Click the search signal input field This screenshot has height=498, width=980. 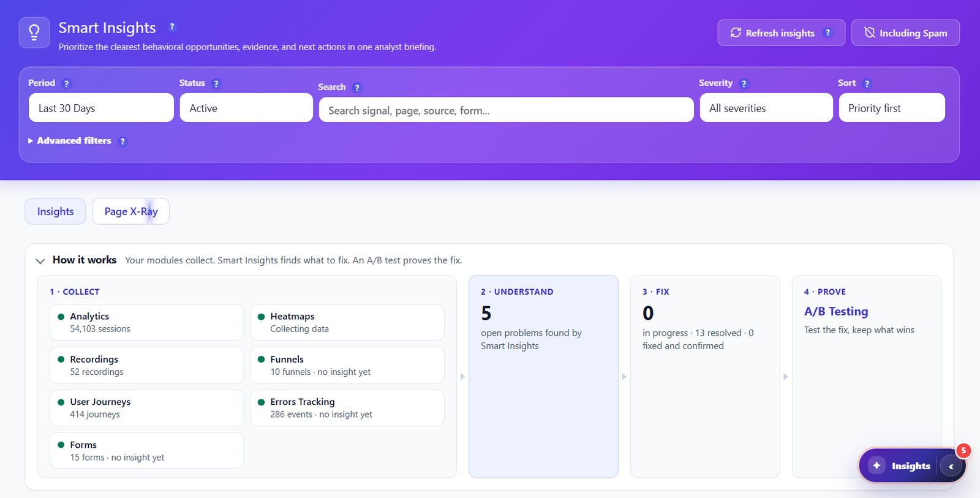pyautogui.click(x=506, y=110)
